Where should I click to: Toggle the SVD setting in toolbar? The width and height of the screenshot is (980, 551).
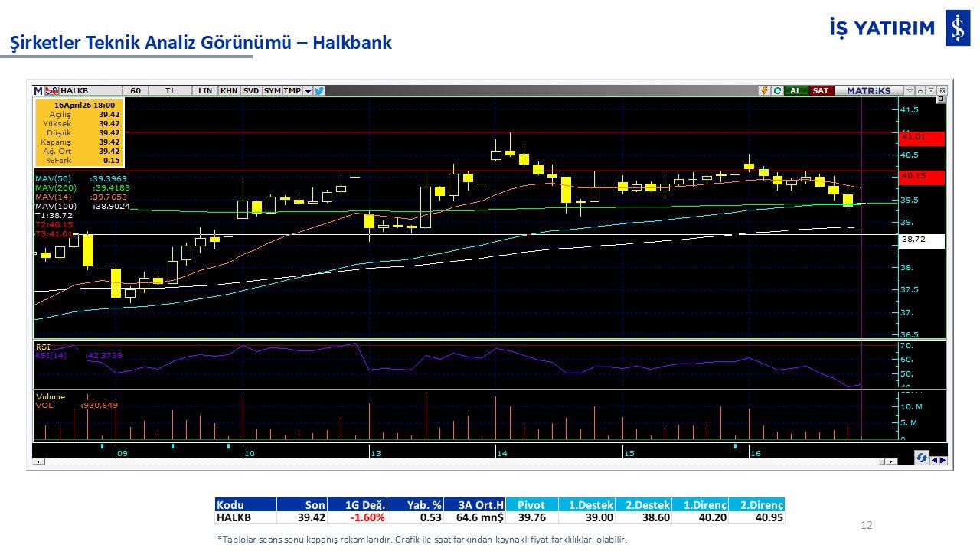click(250, 90)
